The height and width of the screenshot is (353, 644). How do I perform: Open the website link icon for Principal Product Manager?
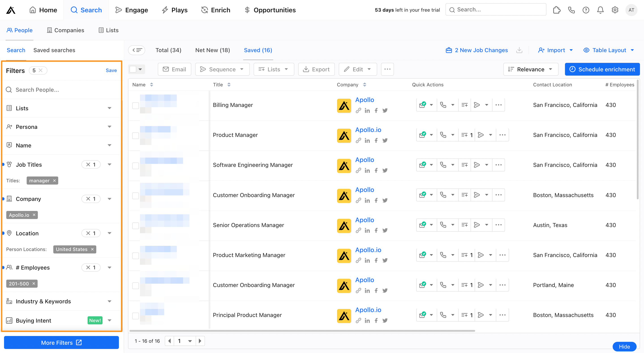tap(358, 321)
